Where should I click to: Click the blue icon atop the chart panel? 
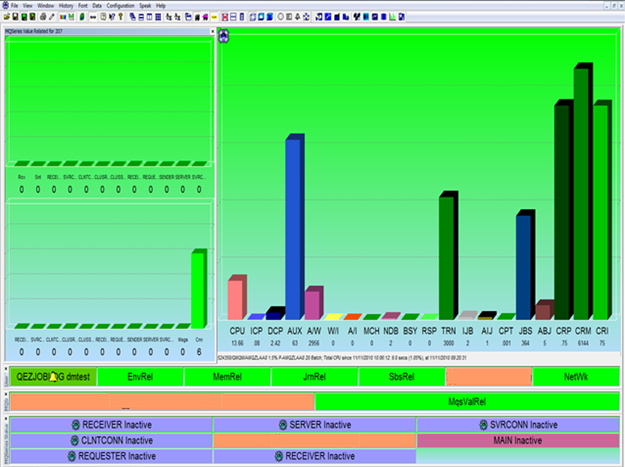point(224,37)
